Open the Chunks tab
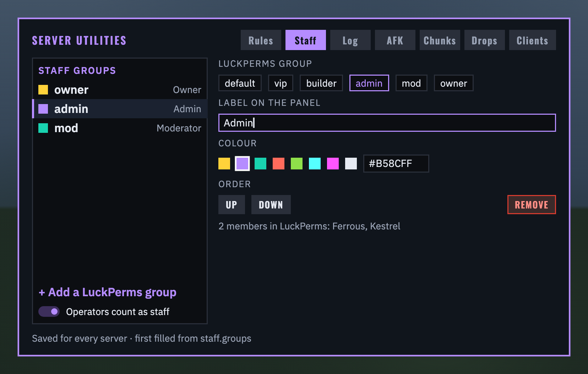This screenshot has height=374, width=588. point(440,40)
